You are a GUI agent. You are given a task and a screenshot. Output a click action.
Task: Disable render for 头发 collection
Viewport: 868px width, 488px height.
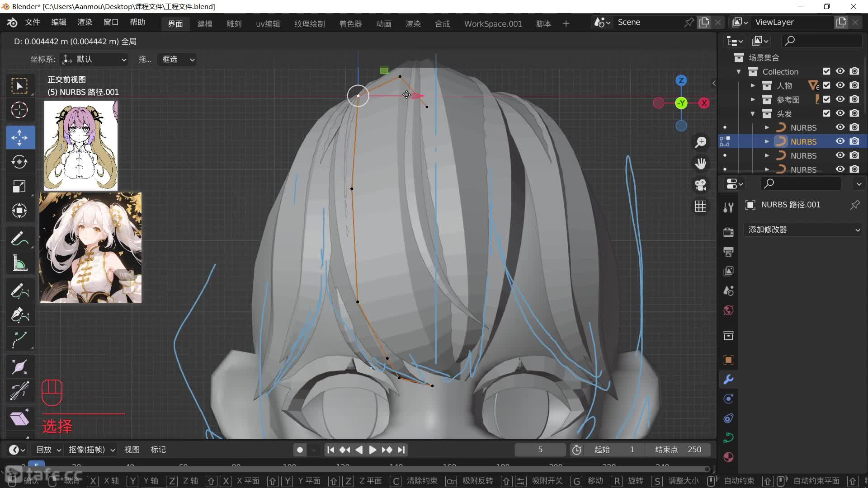[x=854, y=113]
